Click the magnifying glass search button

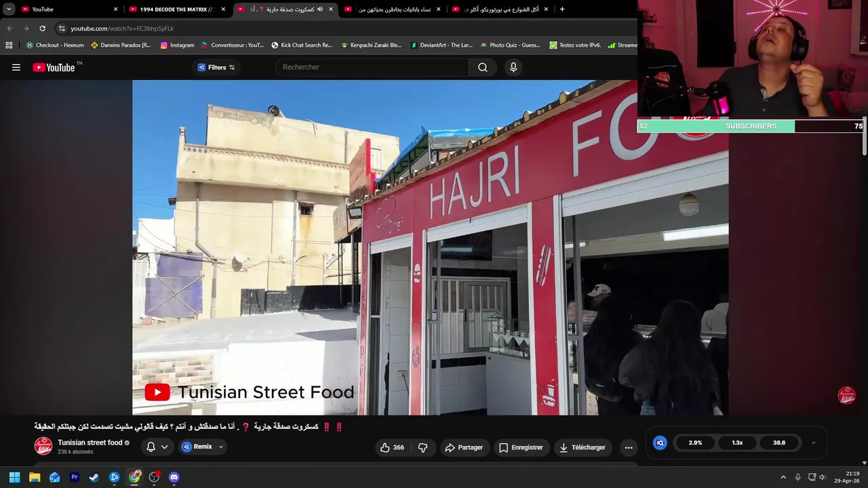(483, 67)
